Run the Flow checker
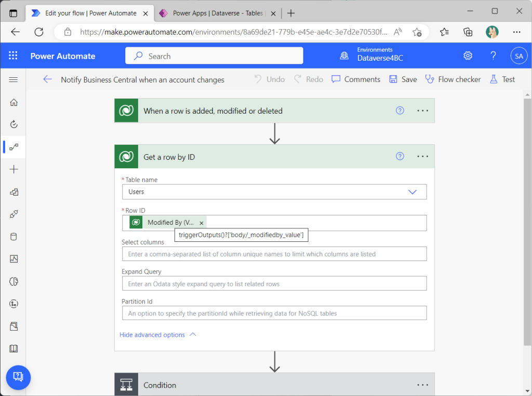Image resolution: width=532 pixels, height=396 pixels. point(453,79)
